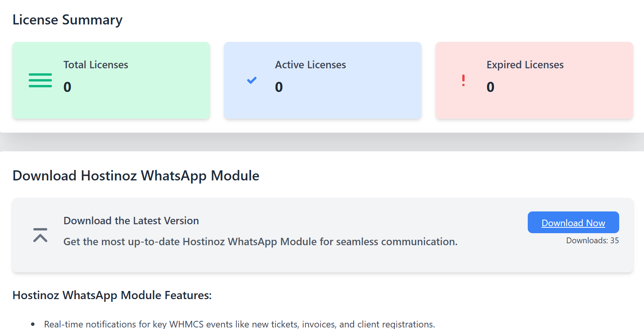Click the Active Licenses count value
Screen dimensions: 644x329
279,87
